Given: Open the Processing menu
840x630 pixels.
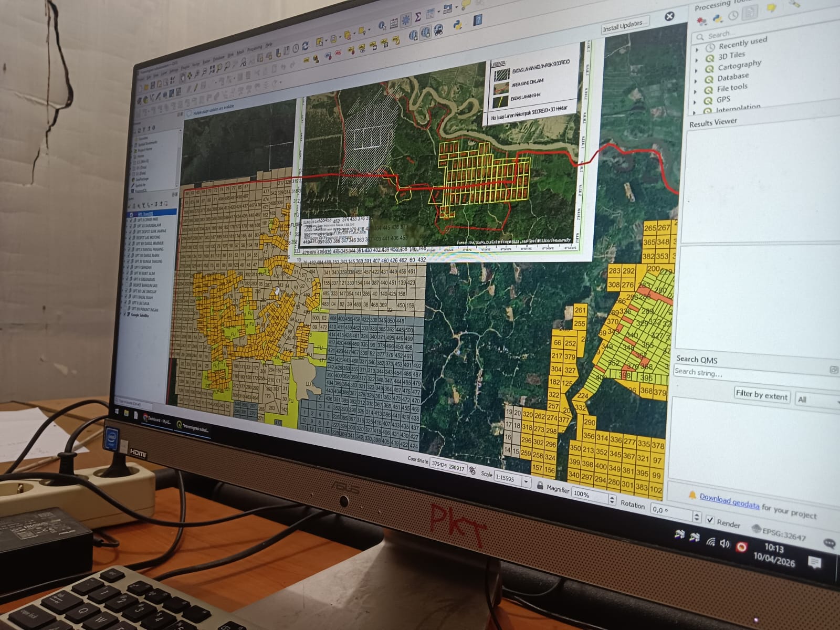Looking at the screenshot, I should tap(254, 48).
